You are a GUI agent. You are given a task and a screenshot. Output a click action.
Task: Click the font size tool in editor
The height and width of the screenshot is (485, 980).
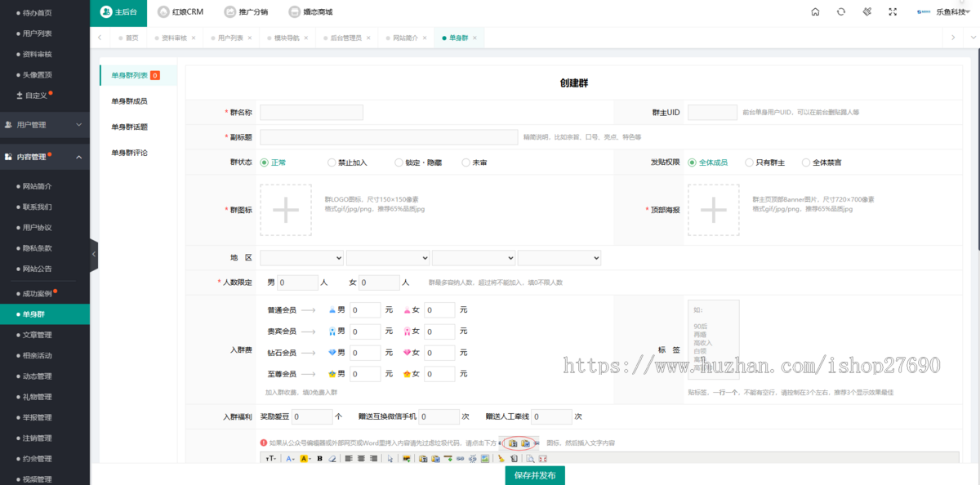pos(271,459)
